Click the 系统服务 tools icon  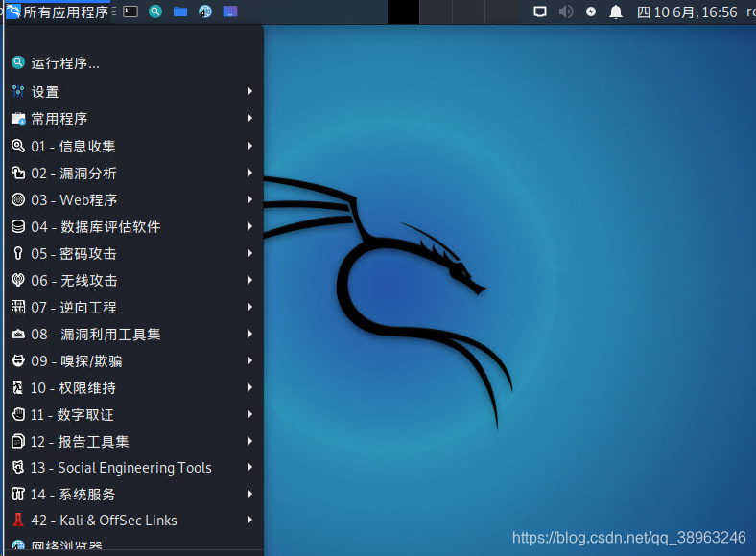click(x=18, y=494)
